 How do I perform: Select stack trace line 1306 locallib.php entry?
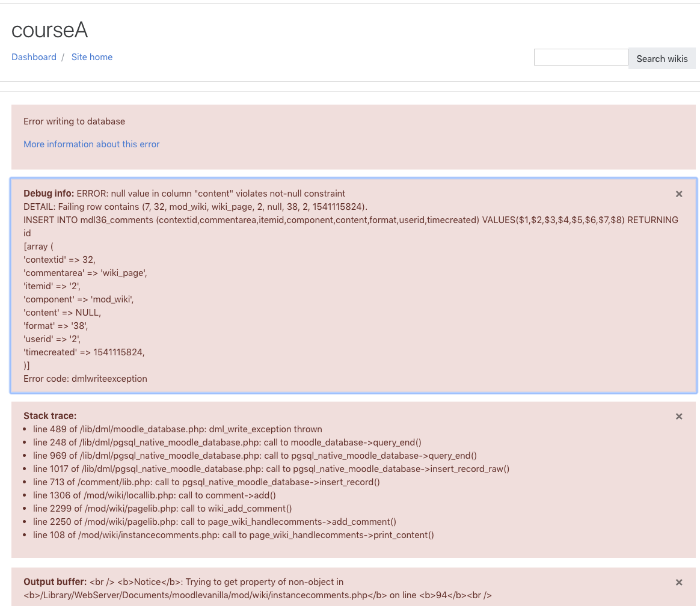154,495
